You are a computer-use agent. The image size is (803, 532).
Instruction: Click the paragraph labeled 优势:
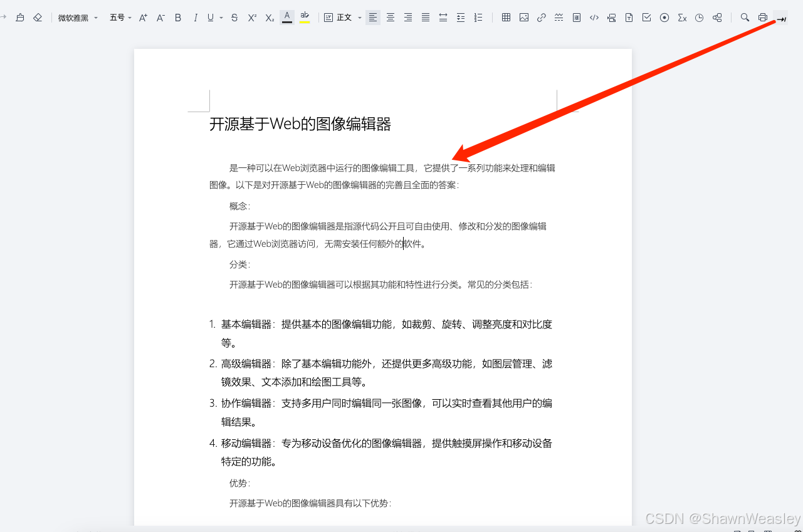pos(239,483)
